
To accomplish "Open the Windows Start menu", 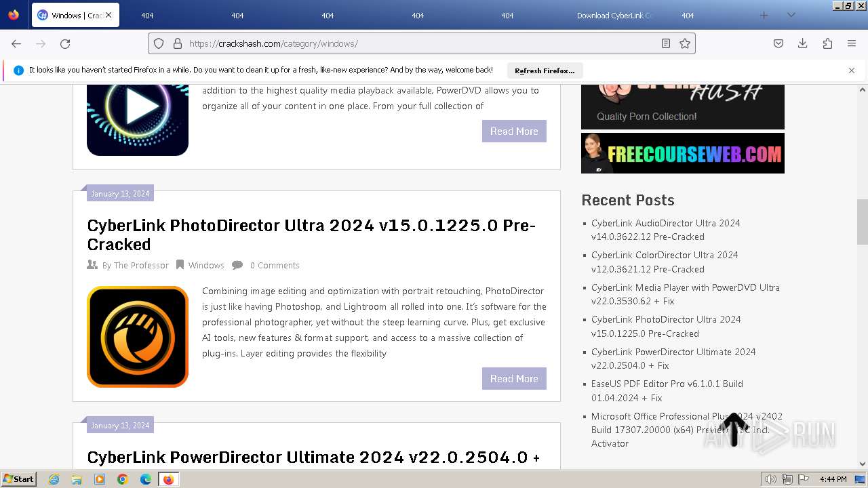I will 19,479.
